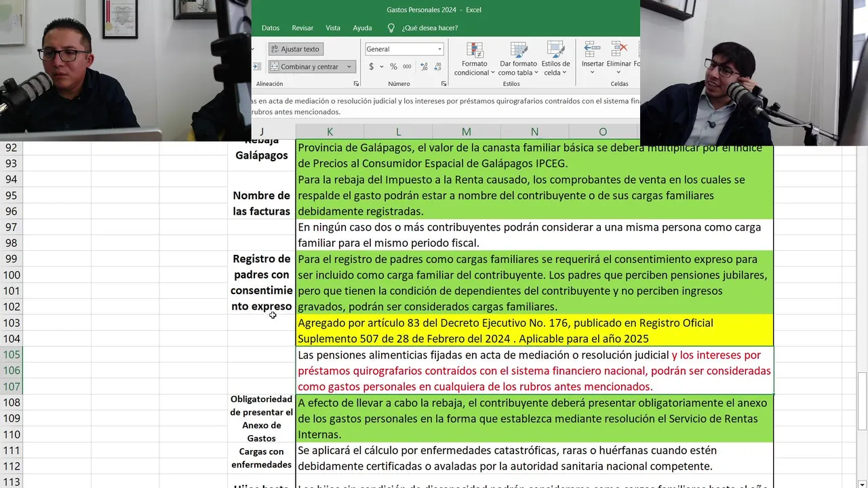This screenshot has width=868, height=488.
Task: Open the currency format dropdown arrow
Action: pyautogui.click(x=381, y=66)
